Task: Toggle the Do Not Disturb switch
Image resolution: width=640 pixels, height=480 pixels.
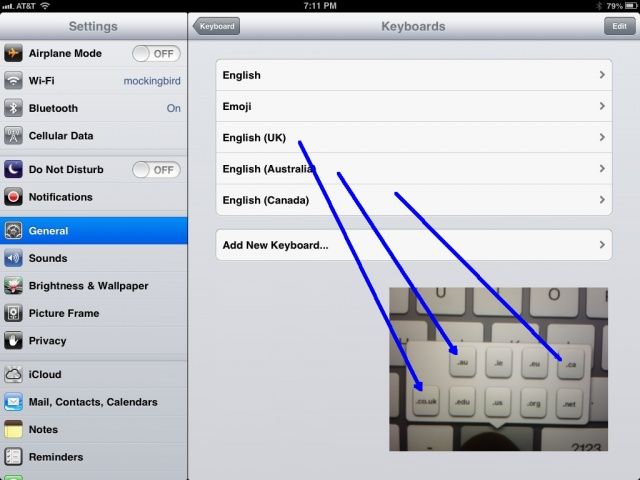Action: (156, 170)
